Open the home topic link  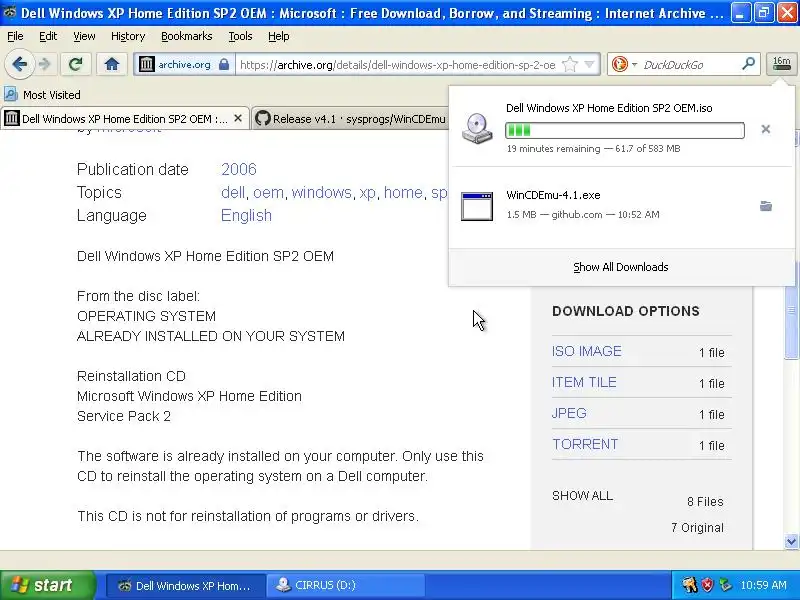[x=403, y=192]
